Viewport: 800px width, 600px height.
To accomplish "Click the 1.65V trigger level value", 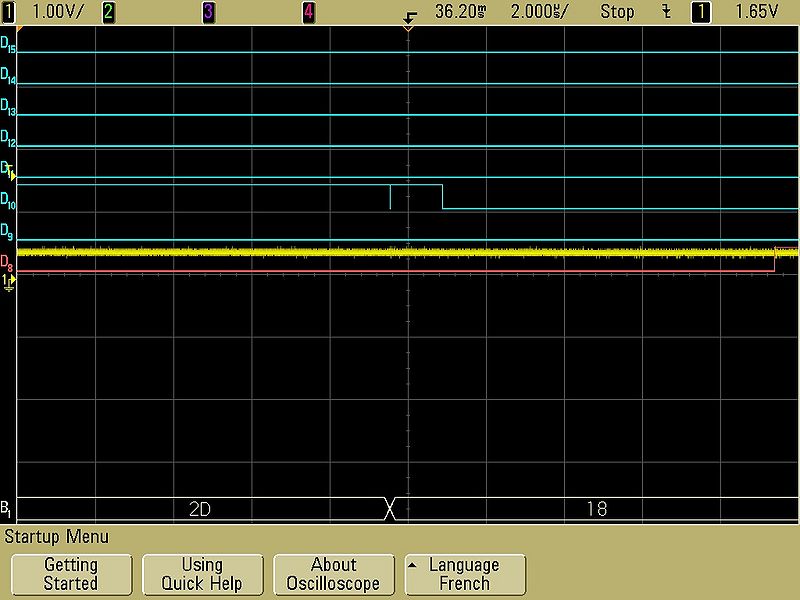I will pos(755,12).
